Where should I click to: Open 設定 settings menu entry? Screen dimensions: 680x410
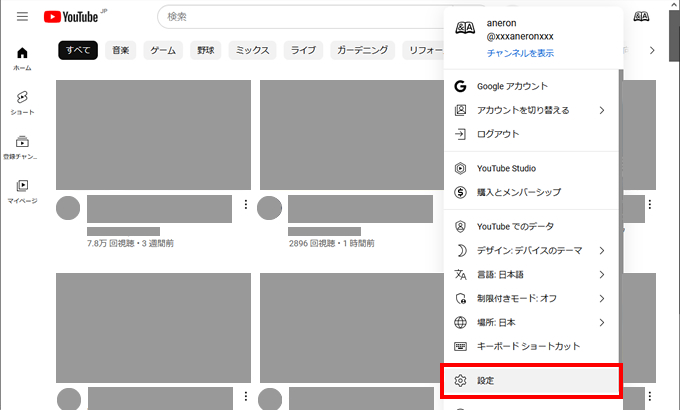pos(532,380)
